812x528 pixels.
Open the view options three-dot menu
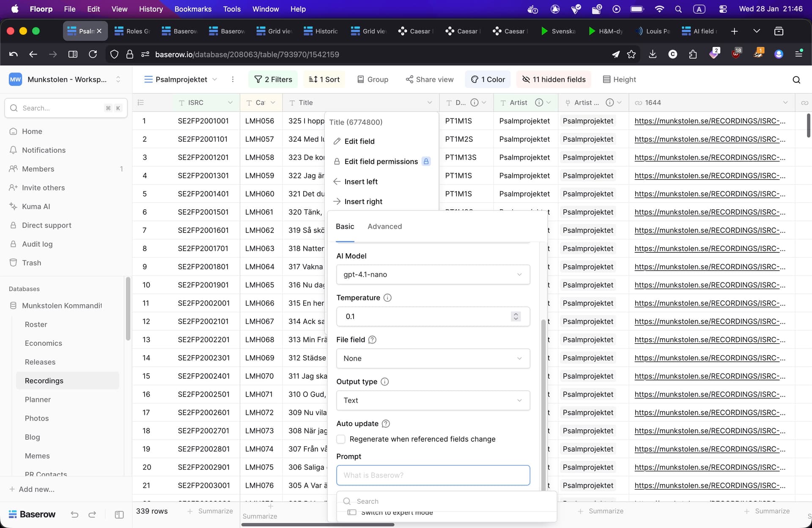point(233,79)
